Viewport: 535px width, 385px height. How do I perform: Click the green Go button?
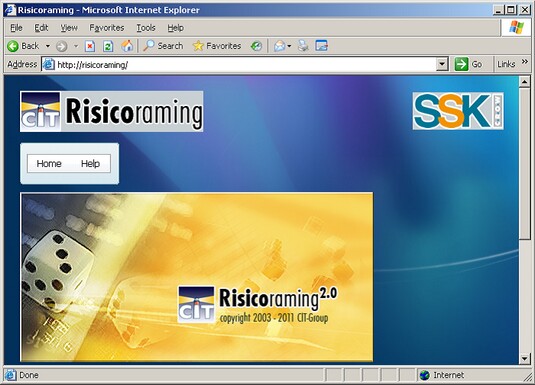point(469,64)
